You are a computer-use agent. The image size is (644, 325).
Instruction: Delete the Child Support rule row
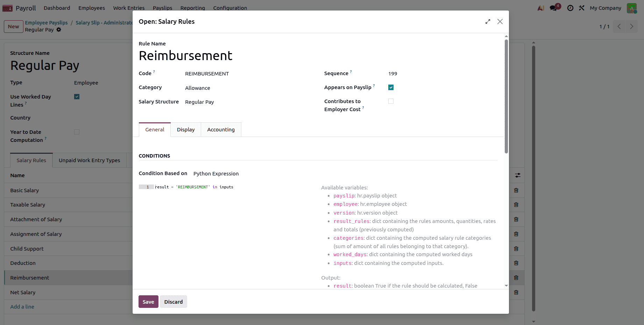click(x=516, y=249)
